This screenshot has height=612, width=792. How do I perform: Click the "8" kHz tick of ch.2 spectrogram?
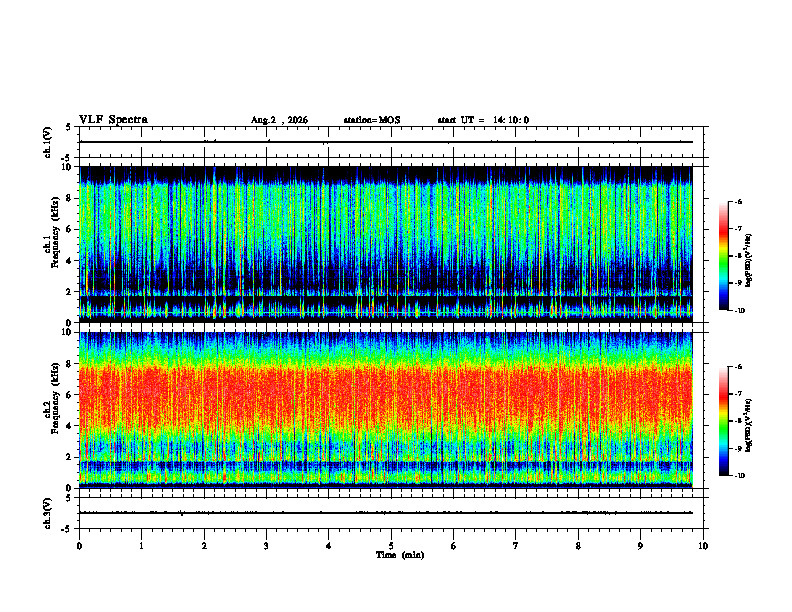(69, 364)
